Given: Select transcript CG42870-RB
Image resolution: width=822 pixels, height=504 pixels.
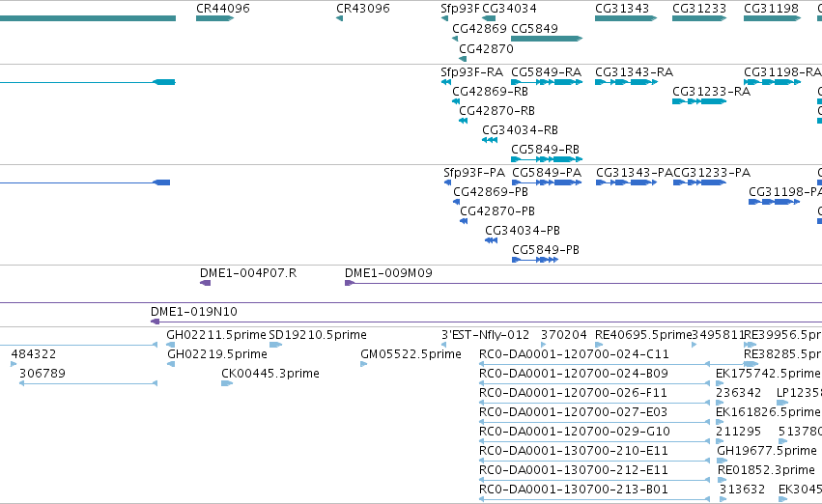Looking at the screenshot, I should pyautogui.click(x=497, y=110).
